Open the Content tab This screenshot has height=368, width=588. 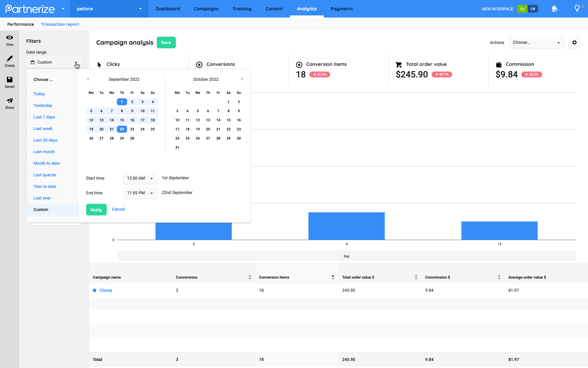click(274, 9)
